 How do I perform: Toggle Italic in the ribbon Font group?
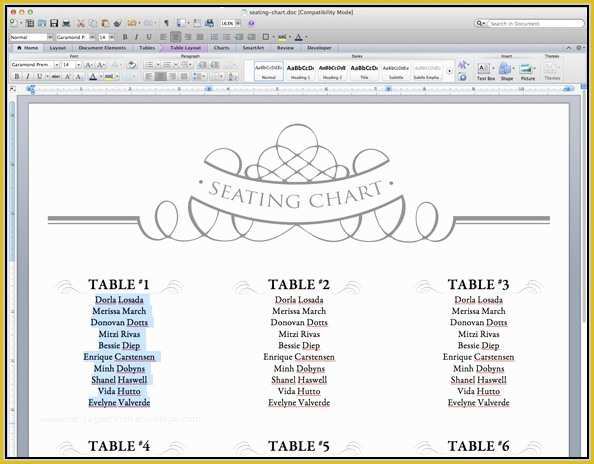click(28, 77)
